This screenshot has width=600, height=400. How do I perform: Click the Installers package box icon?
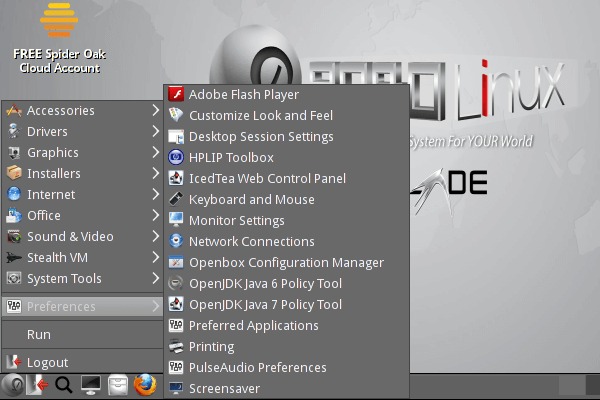point(14,173)
